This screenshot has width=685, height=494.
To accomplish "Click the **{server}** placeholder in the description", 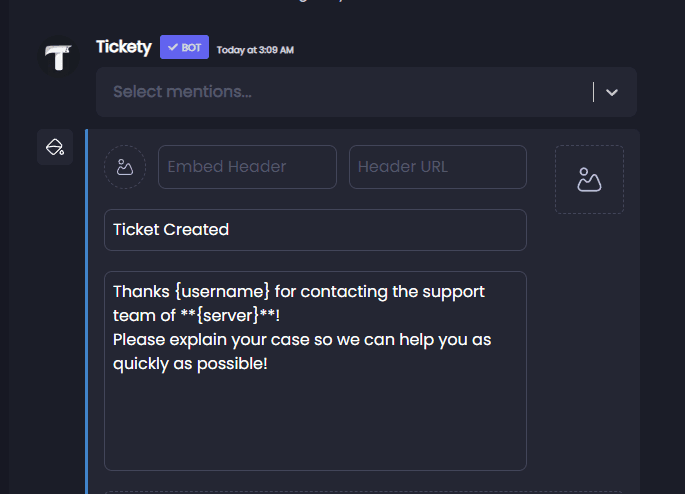I will (228, 315).
